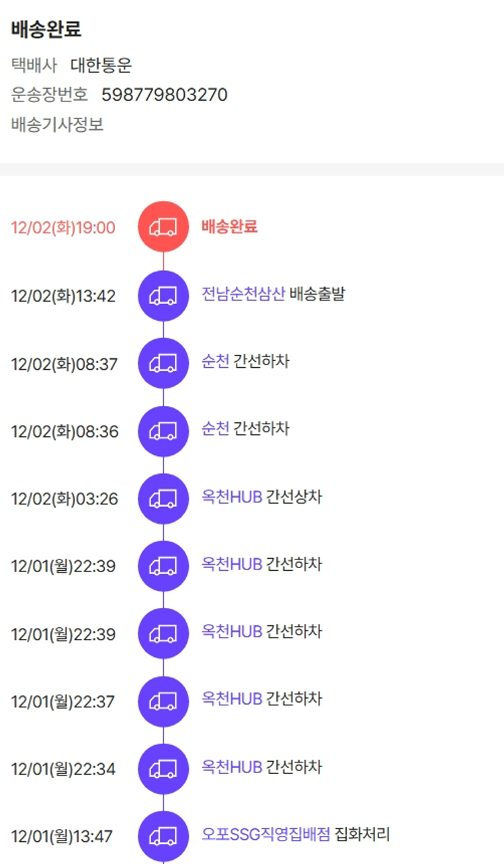504x864 pixels.
Task: Open 옥천HUB link at 12/01(월)22:34
Action: pos(232,767)
